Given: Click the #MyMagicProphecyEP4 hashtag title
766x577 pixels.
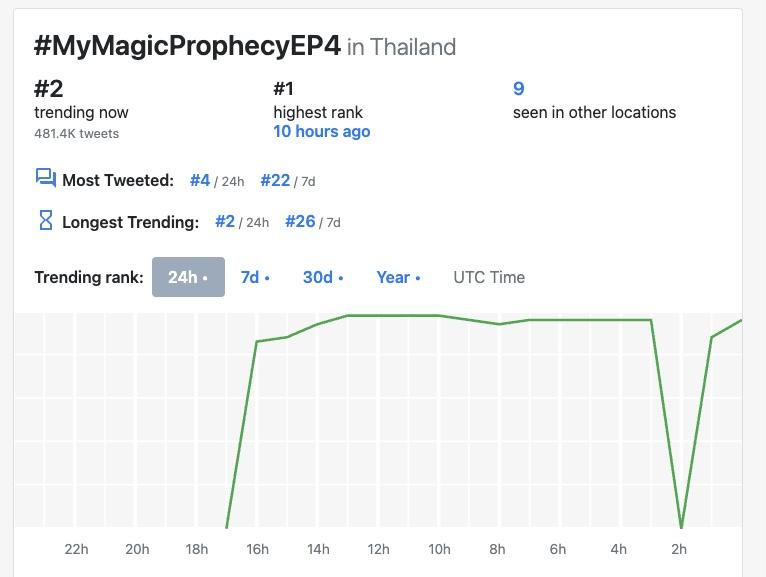Looking at the screenshot, I should click(x=187, y=46).
